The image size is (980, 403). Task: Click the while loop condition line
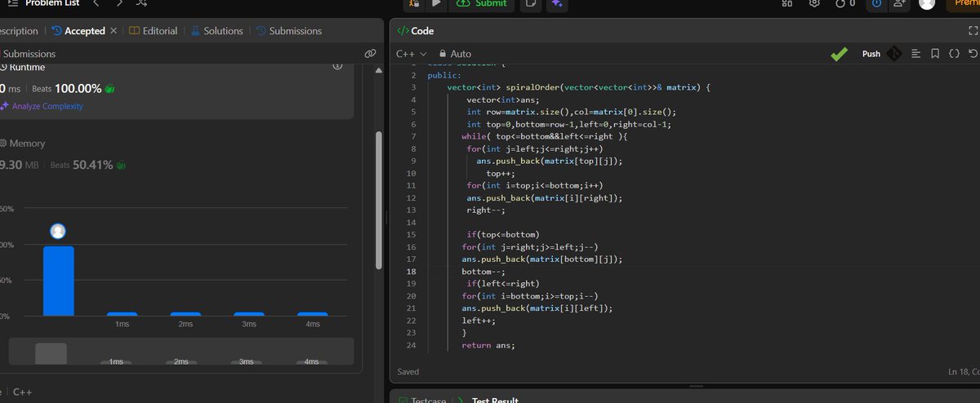544,136
